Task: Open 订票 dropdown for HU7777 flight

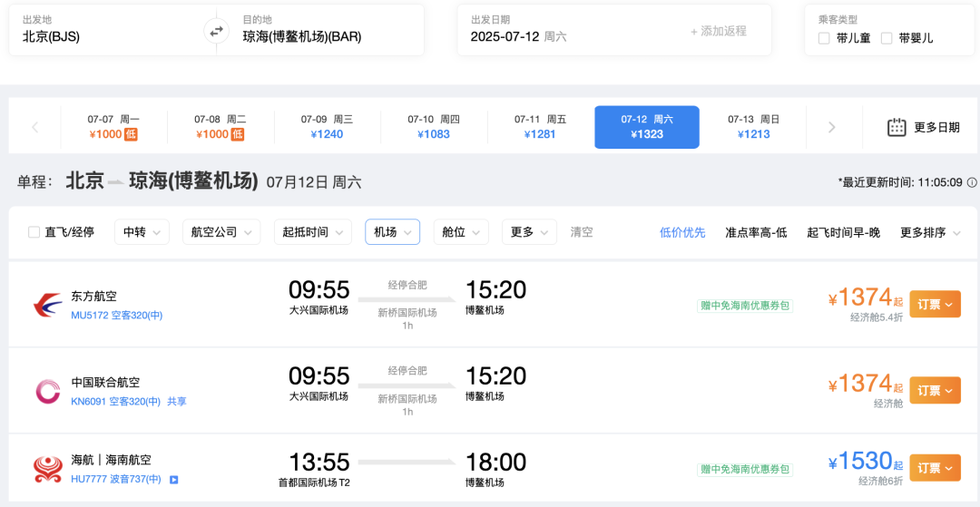Action: [935, 468]
